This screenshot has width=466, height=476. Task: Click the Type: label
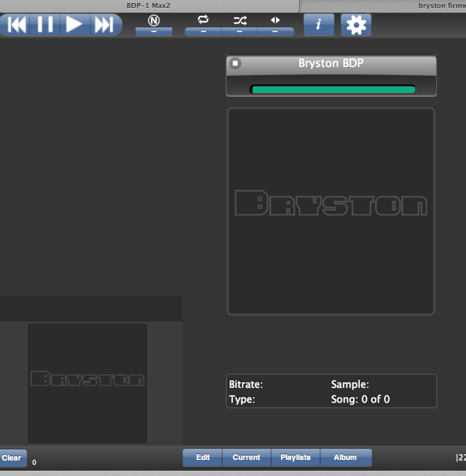[242, 399]
